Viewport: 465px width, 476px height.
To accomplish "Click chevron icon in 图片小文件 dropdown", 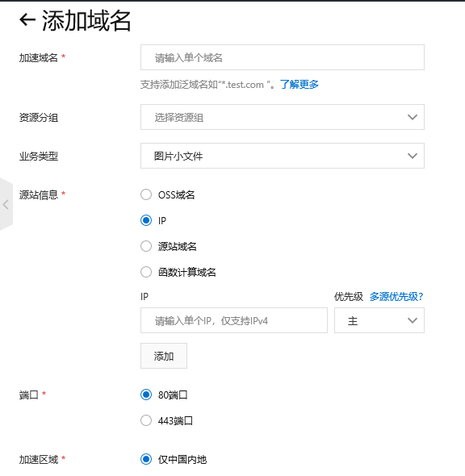I will [x=413, y=156].
